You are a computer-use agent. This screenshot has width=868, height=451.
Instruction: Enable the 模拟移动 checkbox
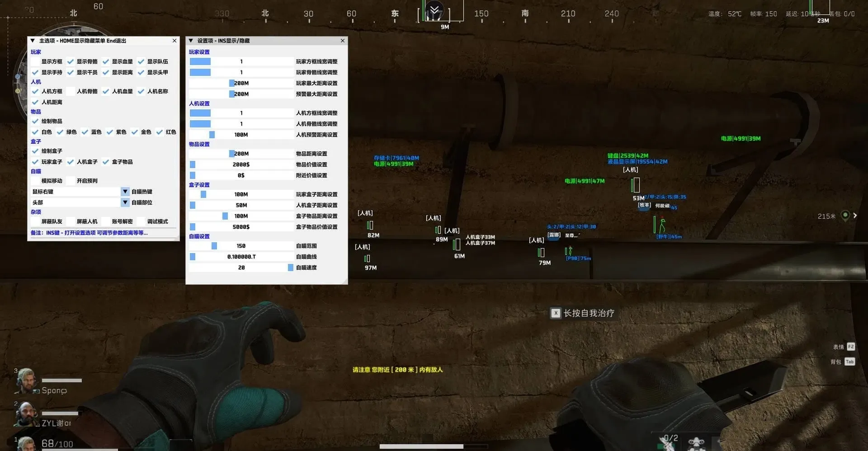(35, 181)
